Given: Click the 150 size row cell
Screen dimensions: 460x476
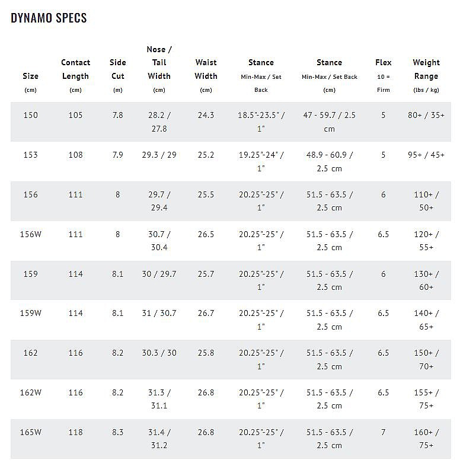Looking at the screenshot, I should click(x=31, y=115).
